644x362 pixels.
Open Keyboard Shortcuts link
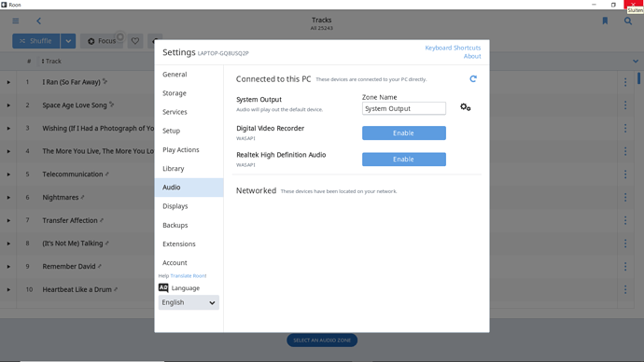(x=453, y=48)
